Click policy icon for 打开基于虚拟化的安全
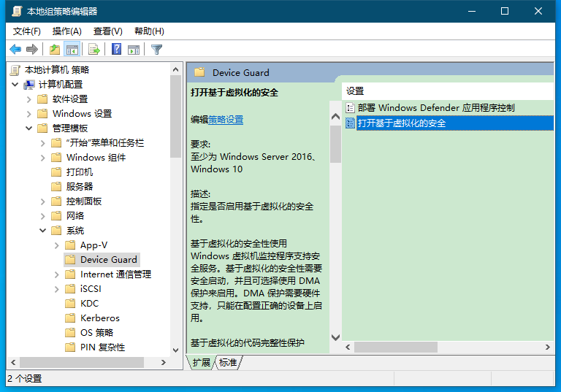The image size is (561, 392). [351, 123]
